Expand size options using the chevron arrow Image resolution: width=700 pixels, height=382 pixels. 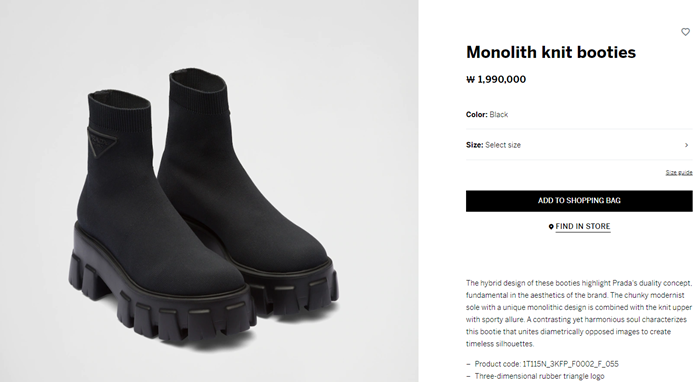(x=687, y=145)
